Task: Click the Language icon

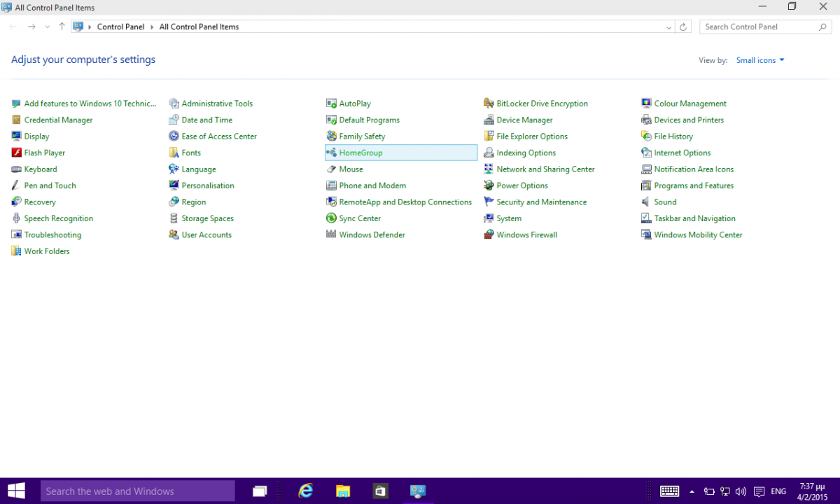Action: click(x=174, y=169)
